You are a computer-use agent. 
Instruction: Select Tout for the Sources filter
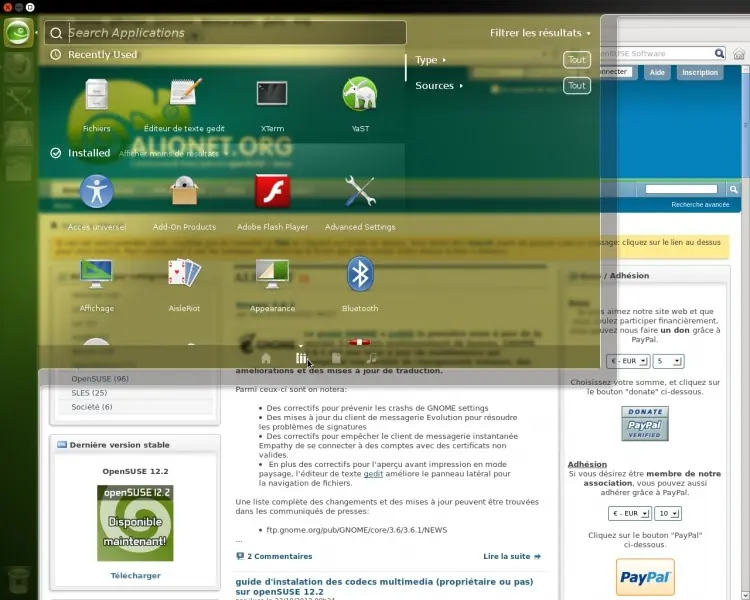pyautogui.click(x=576, y=86)
